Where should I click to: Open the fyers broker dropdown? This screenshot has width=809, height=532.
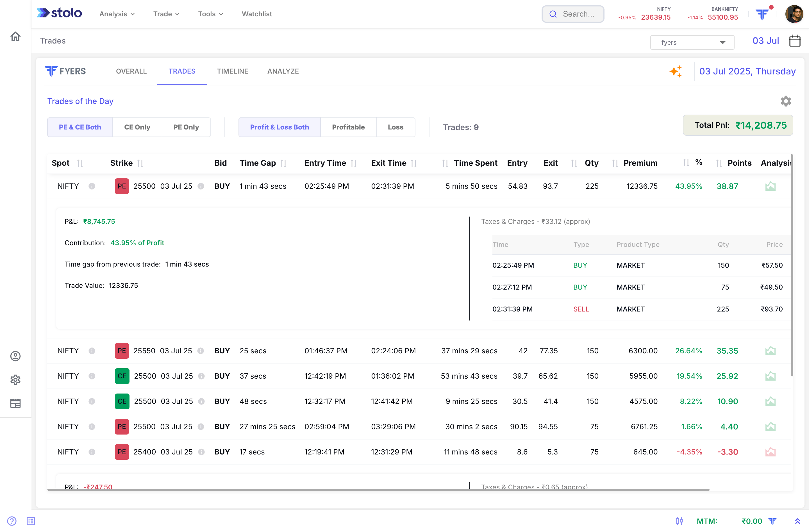[x=692, y=42]
